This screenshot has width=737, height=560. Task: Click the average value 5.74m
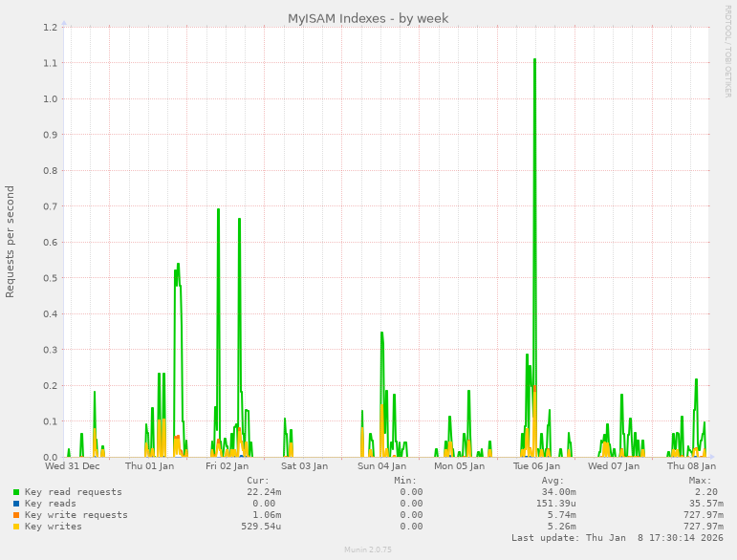(x=561, y=515)
